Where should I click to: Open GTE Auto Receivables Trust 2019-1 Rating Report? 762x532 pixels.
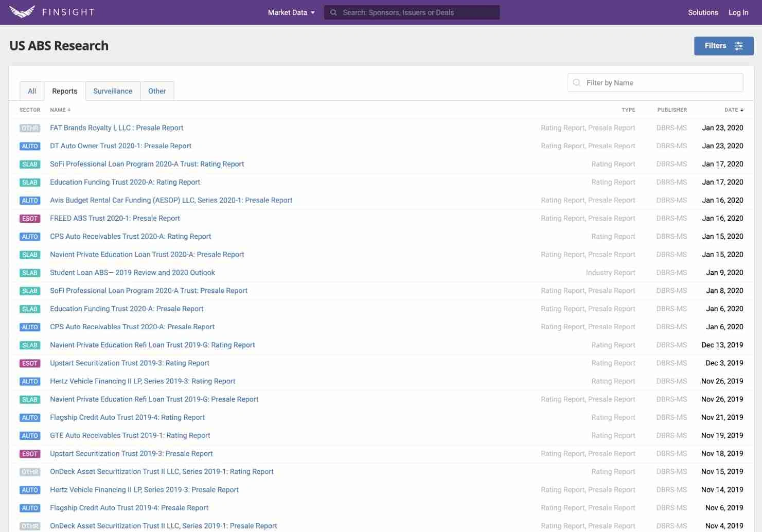130,435
